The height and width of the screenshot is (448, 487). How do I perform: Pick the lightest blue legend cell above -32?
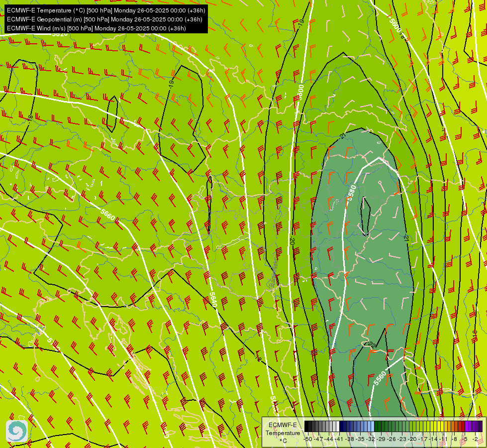click(x=373, y=426)
